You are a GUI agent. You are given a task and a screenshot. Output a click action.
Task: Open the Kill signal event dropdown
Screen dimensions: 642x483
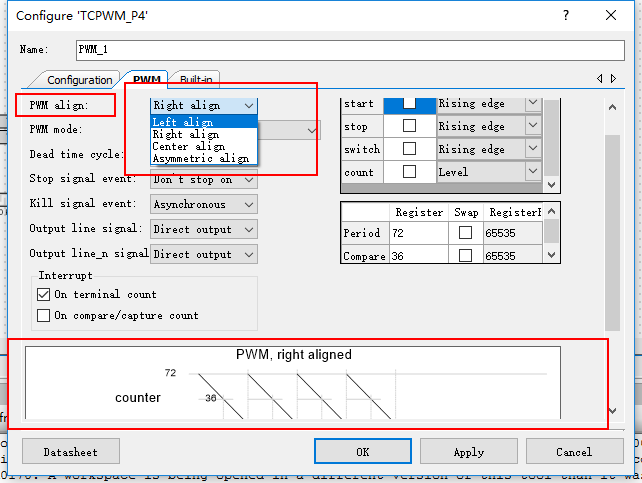point(203,204)
